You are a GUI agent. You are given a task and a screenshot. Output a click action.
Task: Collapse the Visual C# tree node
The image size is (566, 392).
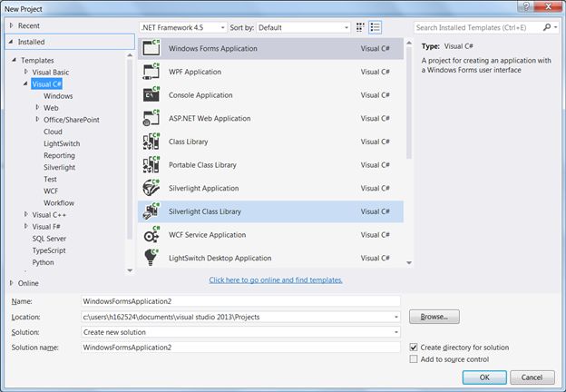pyautogui.click(x=25, y=83)
